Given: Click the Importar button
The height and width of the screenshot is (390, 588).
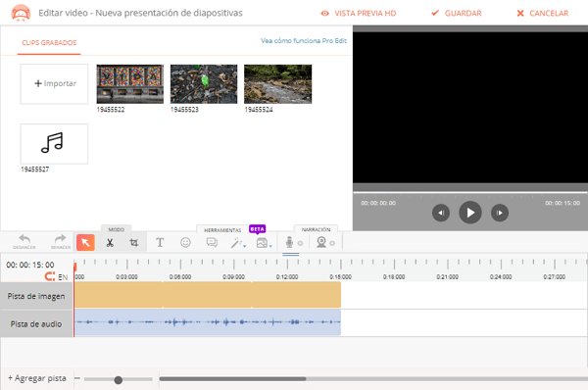Looking at the screenshot, I should pyautogui.click(x=54, y=83).
